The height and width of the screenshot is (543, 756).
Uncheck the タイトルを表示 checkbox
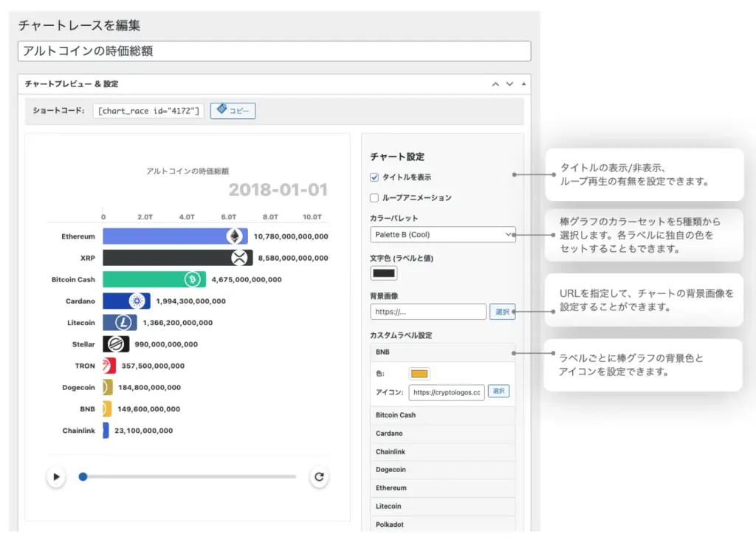coord(374,177)
